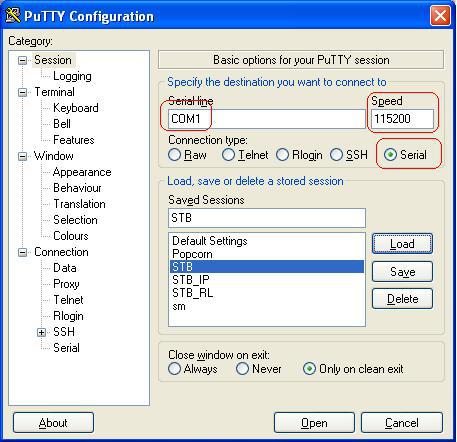The width and height of the screenshot is (457, 442).
Task: Open the Window category
Action: pyautogui.click(x=54, y=156)
